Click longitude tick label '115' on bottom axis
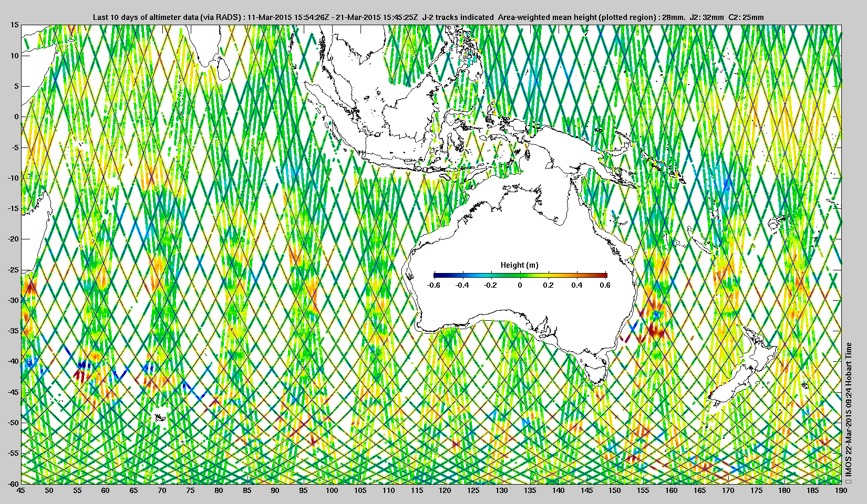867x504 pixels. point(417,490)
